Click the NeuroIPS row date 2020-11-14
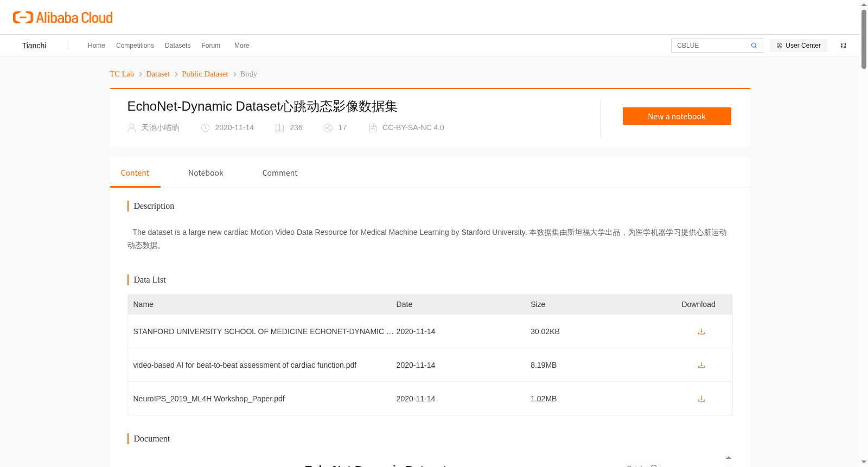Screen dimensions: 868x467 (x=416, y=399)
